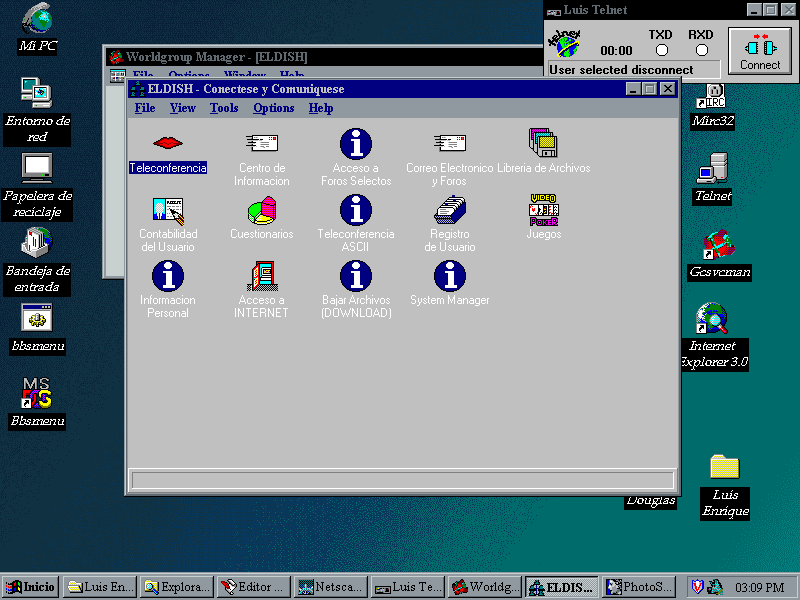Open Options menu in ELDISH window
The image size is (800, 600).
click(x=273, y=108)
